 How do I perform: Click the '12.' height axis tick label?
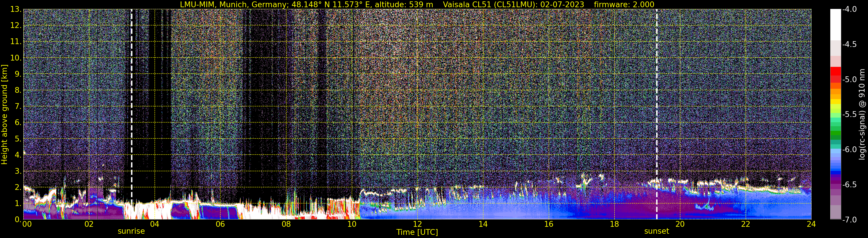[x=16, y=26]
